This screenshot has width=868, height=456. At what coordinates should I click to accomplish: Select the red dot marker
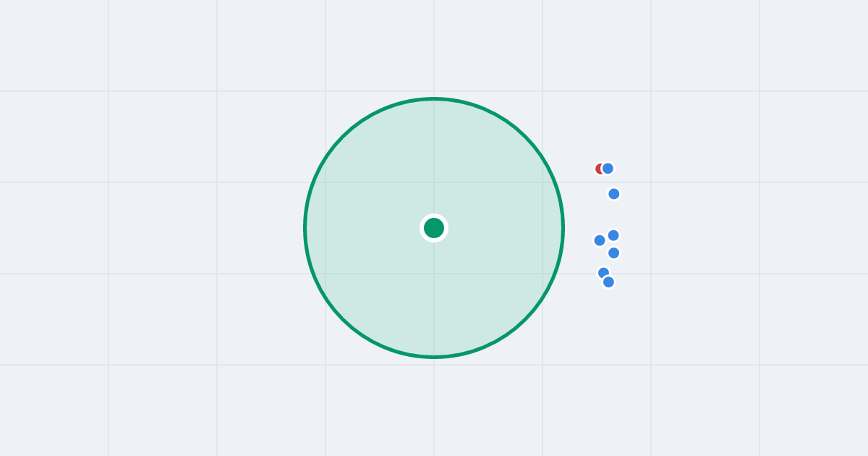pyautogui.click(x=598, y=169)
